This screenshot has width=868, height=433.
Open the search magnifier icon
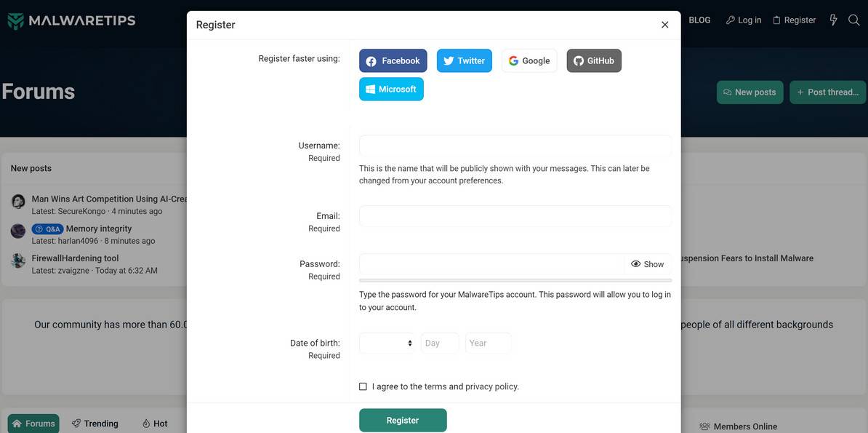[854, 20]
